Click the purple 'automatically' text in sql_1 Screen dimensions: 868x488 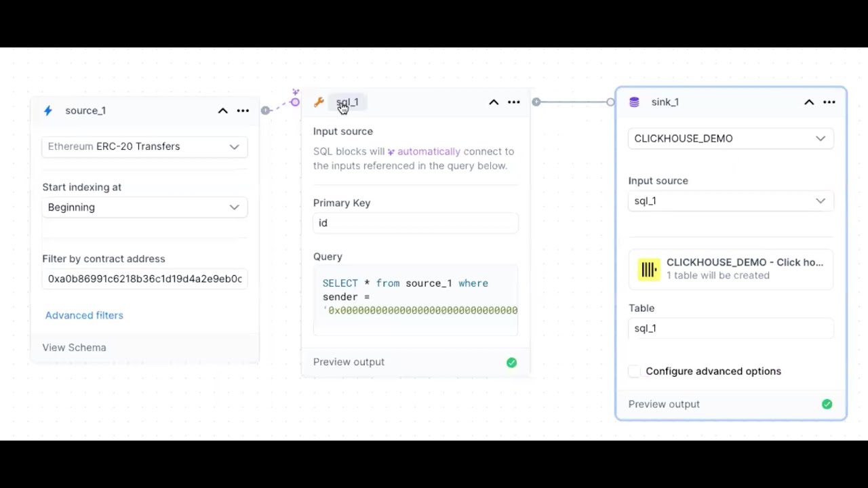(429, 152)
